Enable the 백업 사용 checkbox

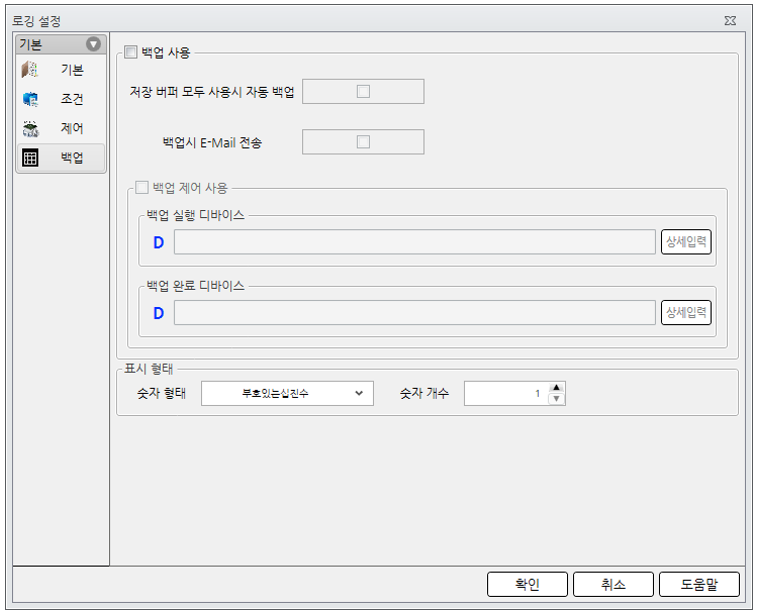(x=131, y=52)
